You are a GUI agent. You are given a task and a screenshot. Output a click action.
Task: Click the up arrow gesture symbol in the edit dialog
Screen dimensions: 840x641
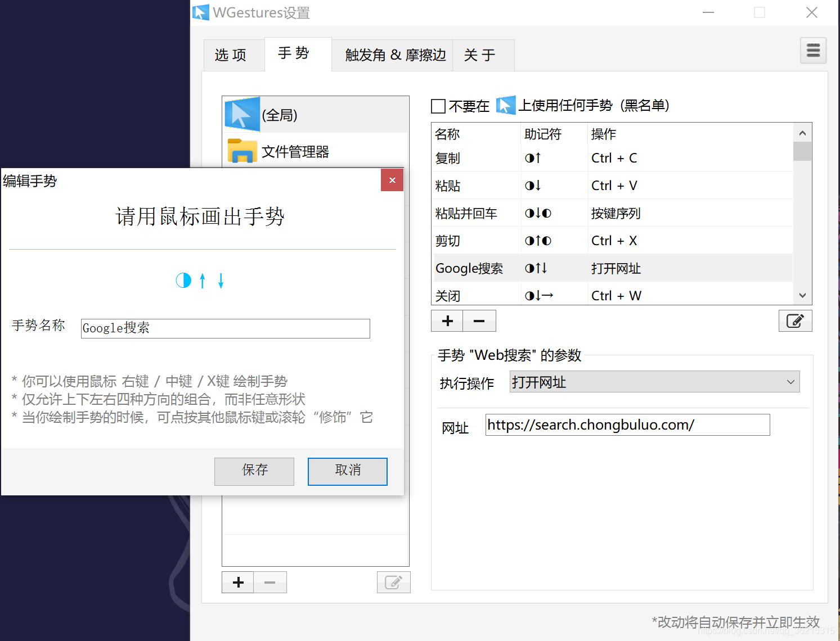(x=203, y=280)
